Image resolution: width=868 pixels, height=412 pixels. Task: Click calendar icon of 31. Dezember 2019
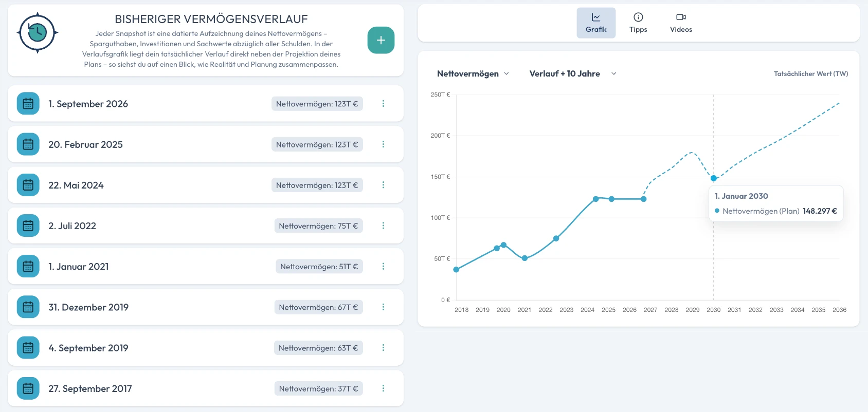coord(28,307)
